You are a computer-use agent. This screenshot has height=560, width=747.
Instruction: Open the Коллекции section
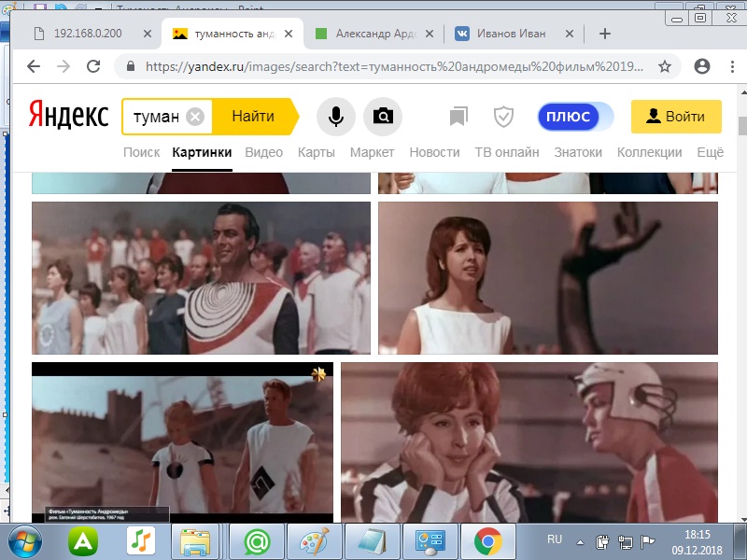(x=649, y=152)
